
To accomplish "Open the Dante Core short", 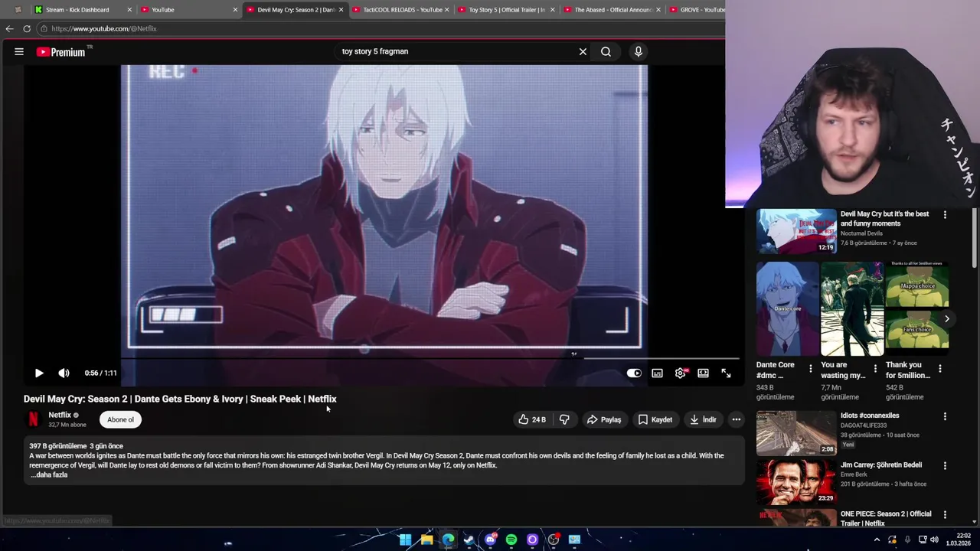I will pyautogui.click(x=787, y=309).
